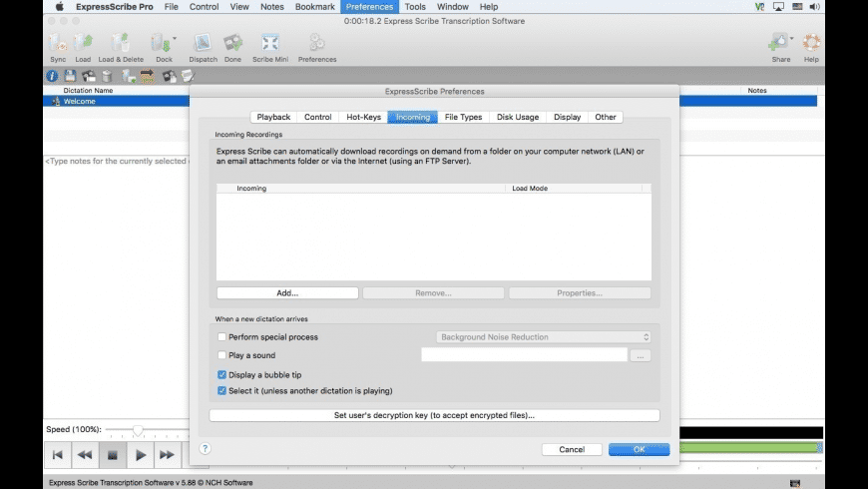Switch to the Display tab
This screenshot has width=868, height=489.
click(x=568, y=117)
